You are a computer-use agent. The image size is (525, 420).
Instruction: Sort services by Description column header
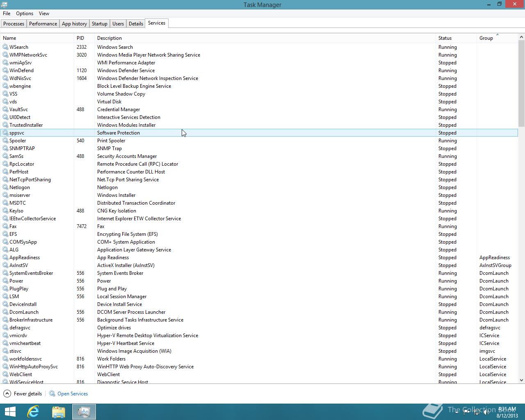[265, 38]
